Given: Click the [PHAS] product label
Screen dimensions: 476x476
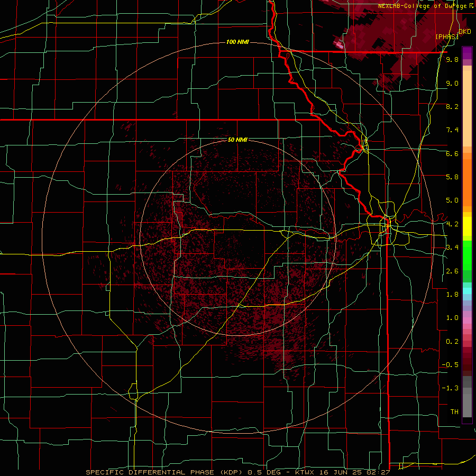Looking at the screenshot, I should (x=447, y=36).
